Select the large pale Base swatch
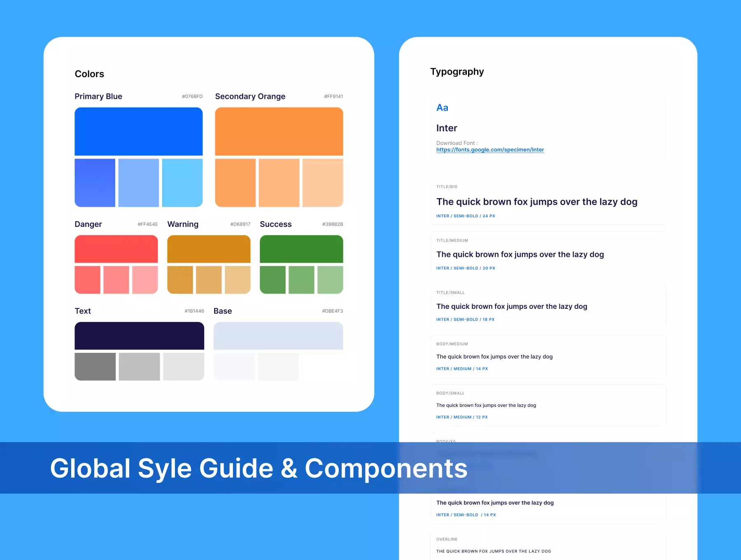Viewport: 741px width, 560px height. point(278,336)
